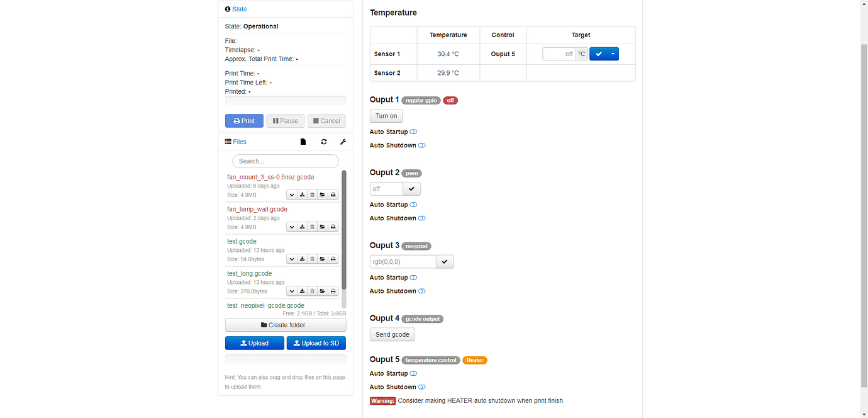Delete test.gcode using the trash icon

[312, 258]
